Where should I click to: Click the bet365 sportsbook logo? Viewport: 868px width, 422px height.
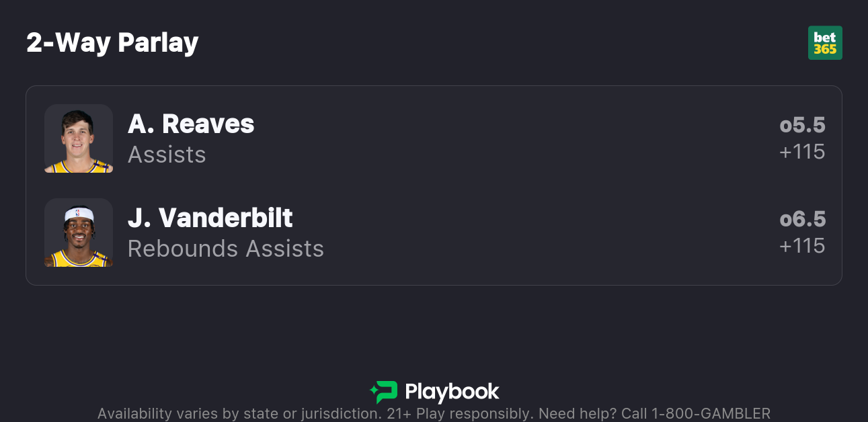click(825, 43)
